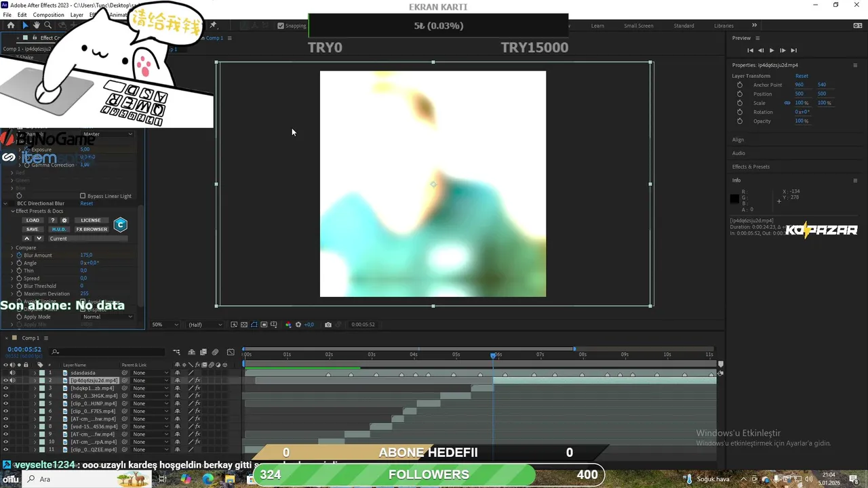Open Apply Mode Normal dropdown
This screenshot has height=488, width=868.
pos(107,317)
